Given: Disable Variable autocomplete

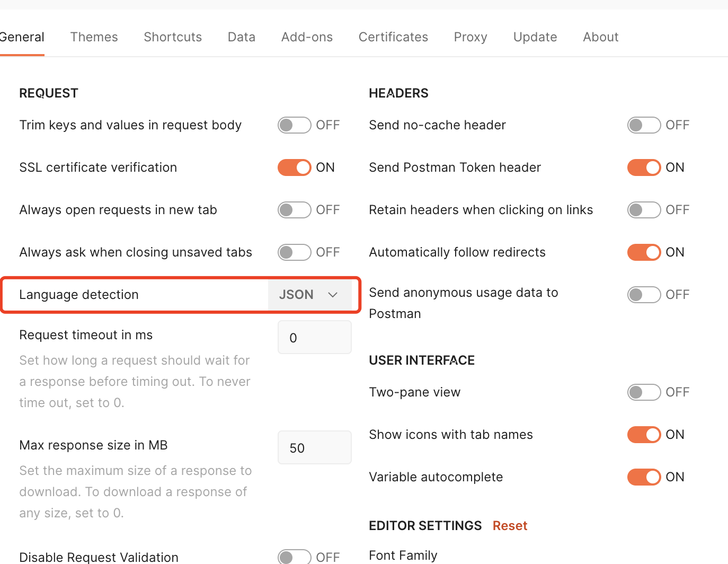Looking at the screenshot, I should coord(644,477).
